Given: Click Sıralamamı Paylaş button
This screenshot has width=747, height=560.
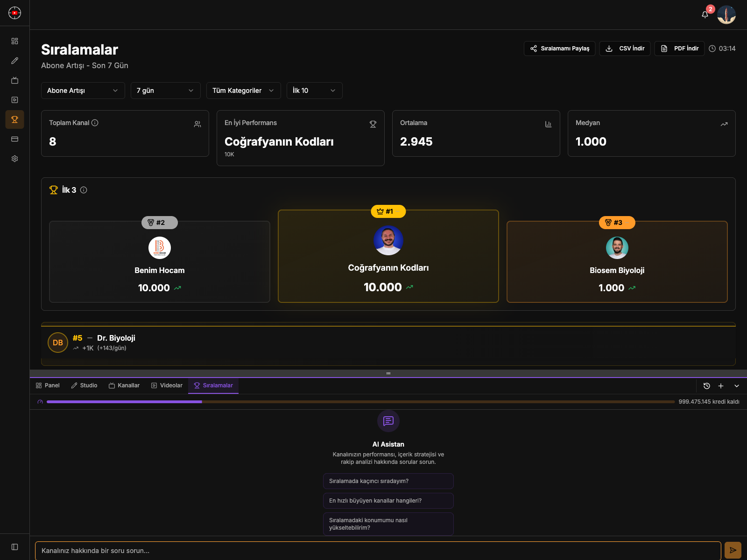Looking at the screenshot, I should pyautogui.click(x=560, y=49).
